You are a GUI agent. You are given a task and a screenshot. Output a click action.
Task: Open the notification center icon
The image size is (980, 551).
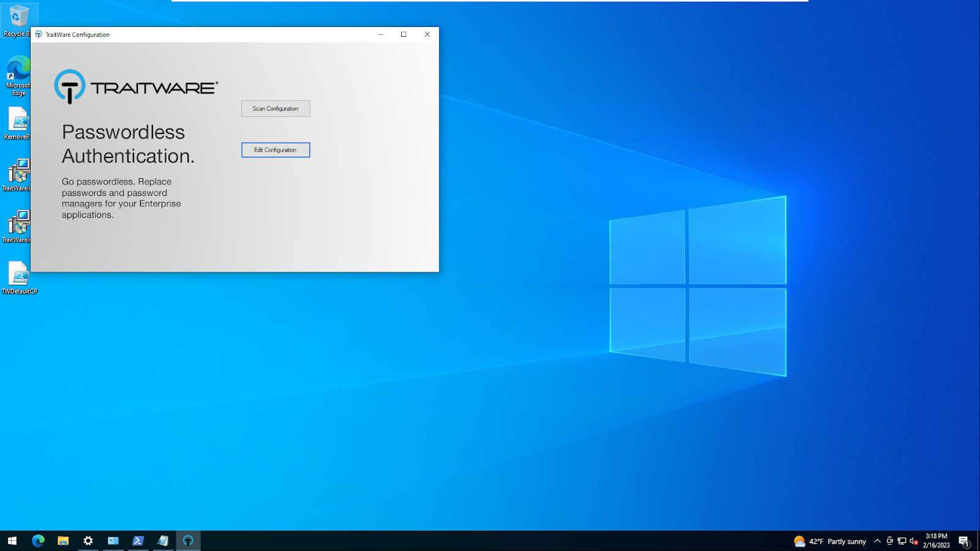point(964,541)
